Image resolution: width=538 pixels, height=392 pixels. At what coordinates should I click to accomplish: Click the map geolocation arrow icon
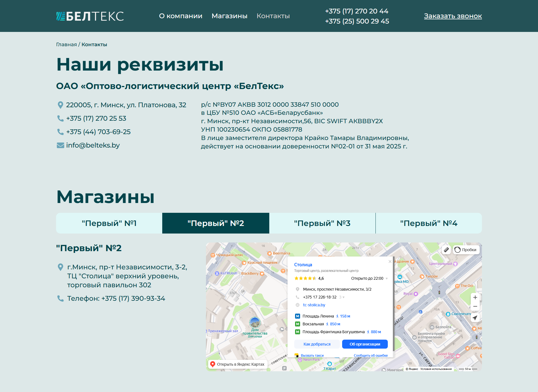[x=475, y=318]
